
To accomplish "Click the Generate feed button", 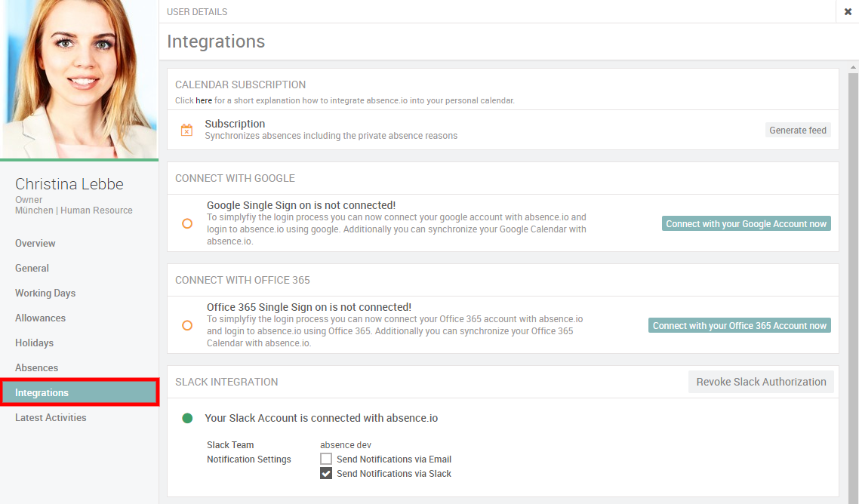I will [x=798, y=130].
